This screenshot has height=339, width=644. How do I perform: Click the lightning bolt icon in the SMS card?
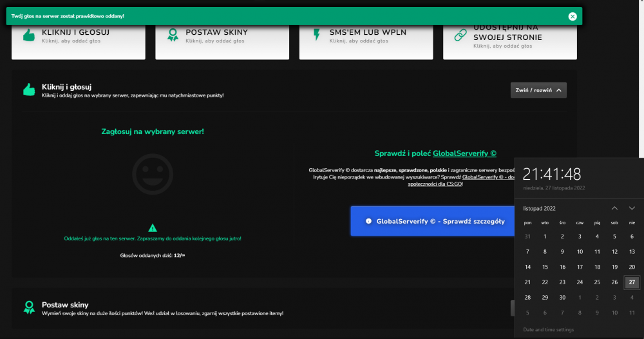tap(317, 35)
